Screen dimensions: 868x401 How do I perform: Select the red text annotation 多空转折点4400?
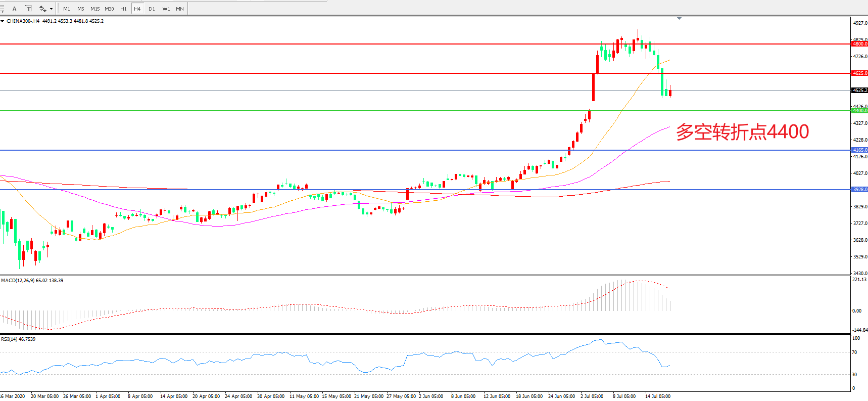(x=742, y=132)
